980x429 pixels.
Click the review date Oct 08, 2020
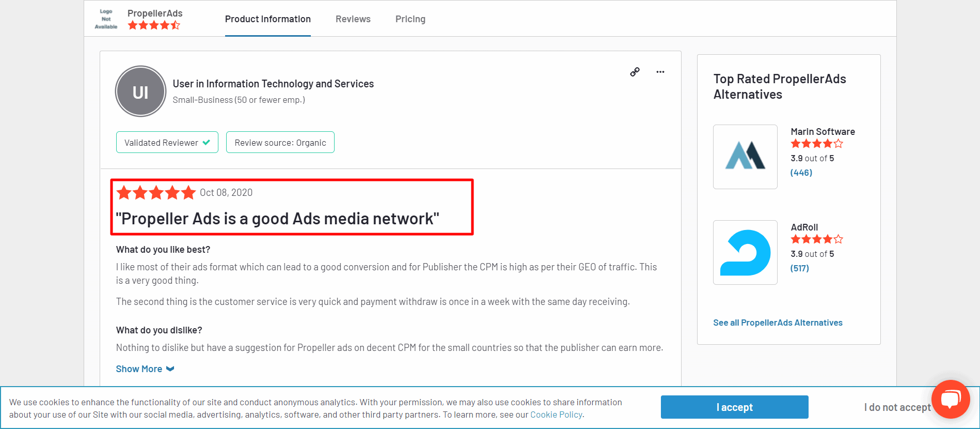pos(226,193)
